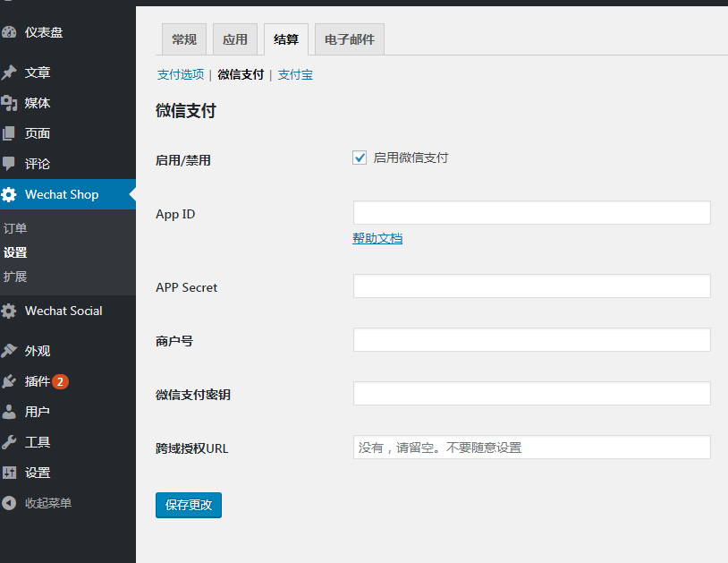The height and width of the screenshot is (563, 728).
Task: Click the plug icon beside 插件
Action: pyautogui.click(x=9, y=381)
